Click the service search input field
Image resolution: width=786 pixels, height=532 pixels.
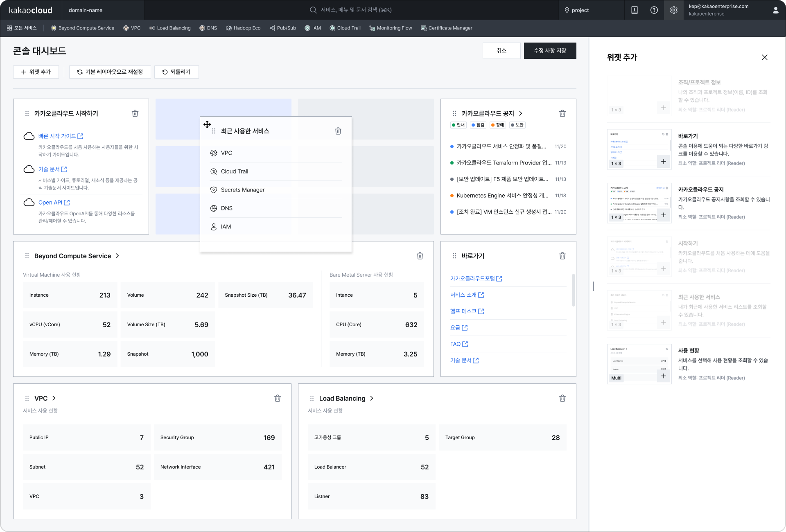click(x=356, y=10)
